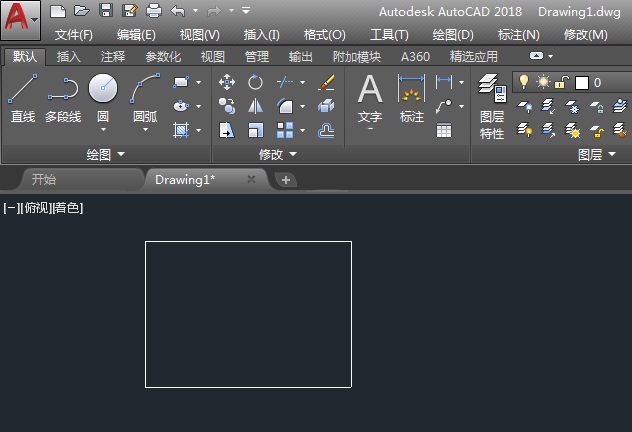This screenshot has width=632, height=432.
Task: Expand the 绘图 panel title
Action: [x=106, y=154]
